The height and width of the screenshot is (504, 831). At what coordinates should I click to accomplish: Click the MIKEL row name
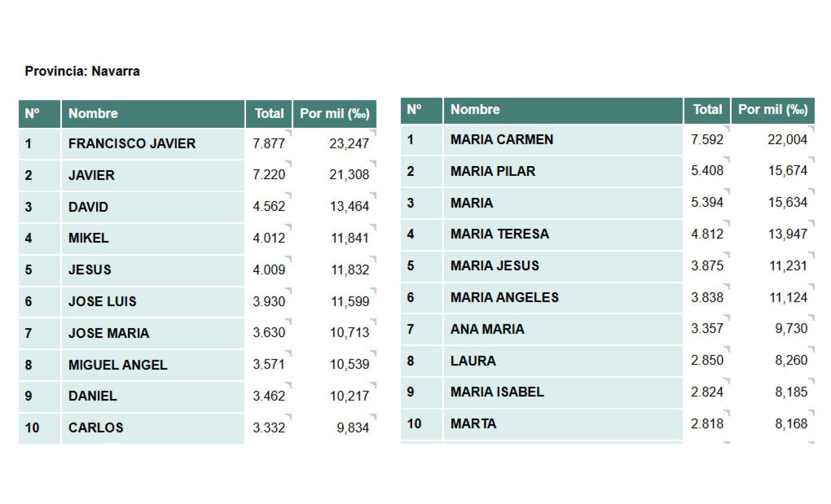[88, 238]
